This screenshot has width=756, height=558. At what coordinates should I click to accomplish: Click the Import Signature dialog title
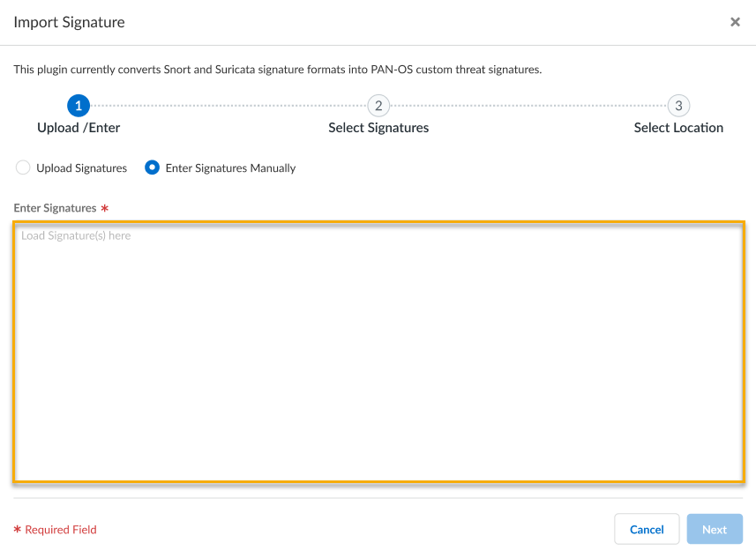tap(69, 22)
